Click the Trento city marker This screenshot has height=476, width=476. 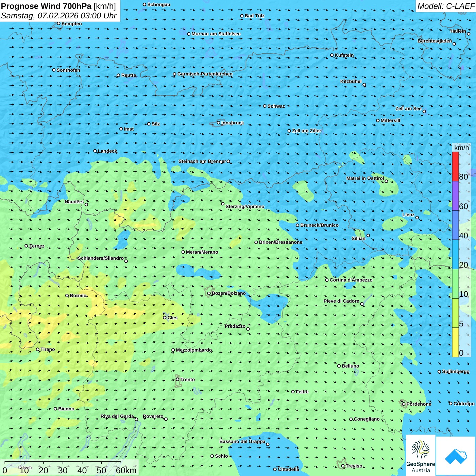click(177, 379)
